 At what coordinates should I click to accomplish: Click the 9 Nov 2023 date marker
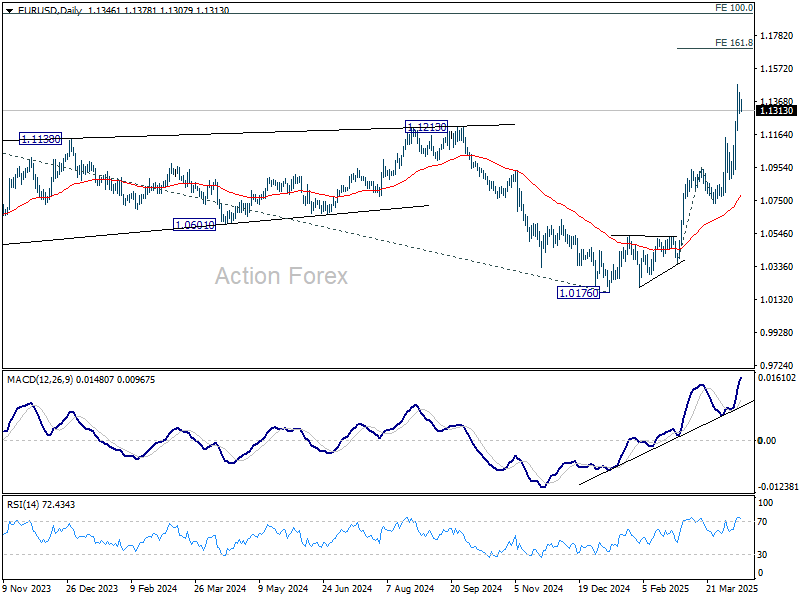[x=29, y=590]
